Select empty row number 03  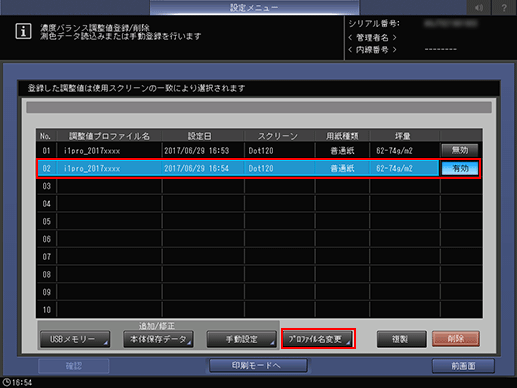[x=46, y=186]
